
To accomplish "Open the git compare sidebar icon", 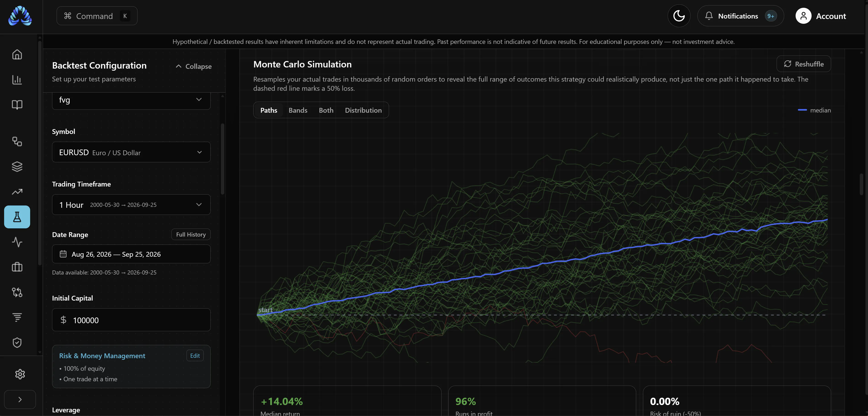I will click(17, 292).
